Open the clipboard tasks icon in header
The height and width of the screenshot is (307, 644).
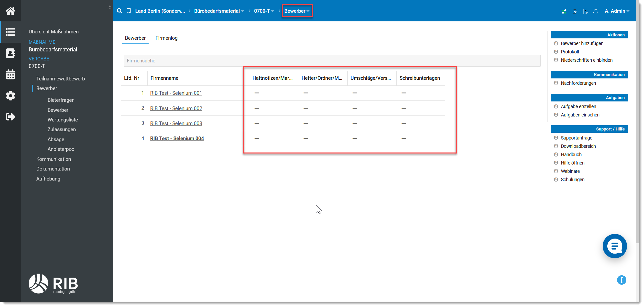[x=585, y=11]
